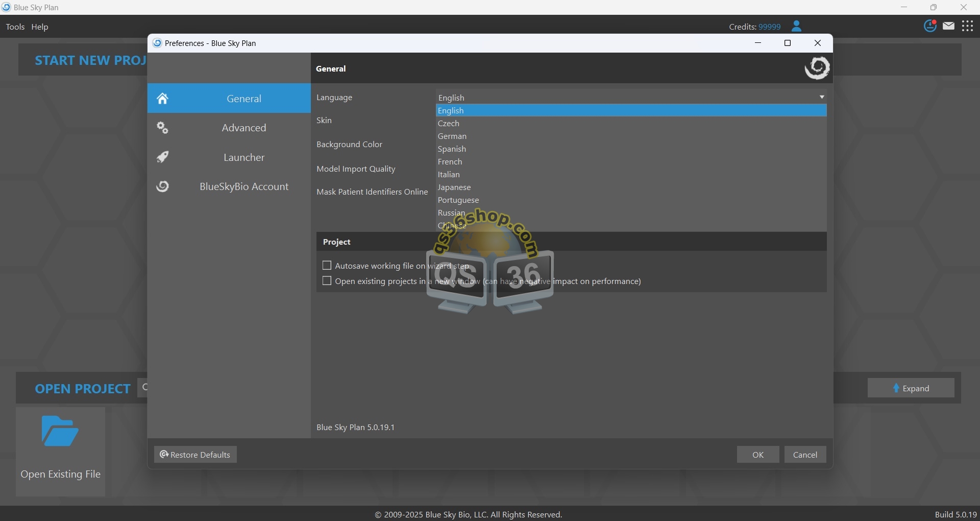Image resolution: width=980 pixels, height=521 pixels.
Task: Click Open Existing File folder tile
Action: (x=60, y=452)
